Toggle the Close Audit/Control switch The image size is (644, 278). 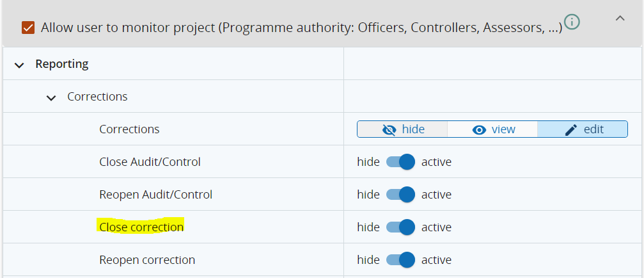[401, 162]
